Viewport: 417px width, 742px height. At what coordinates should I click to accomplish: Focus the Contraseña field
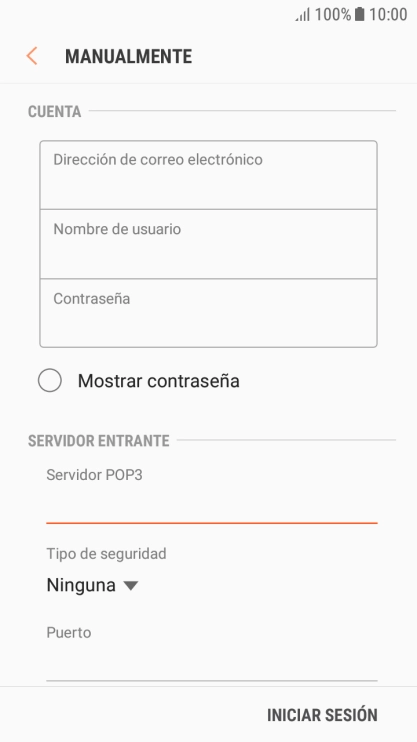(x=208, y=313)
